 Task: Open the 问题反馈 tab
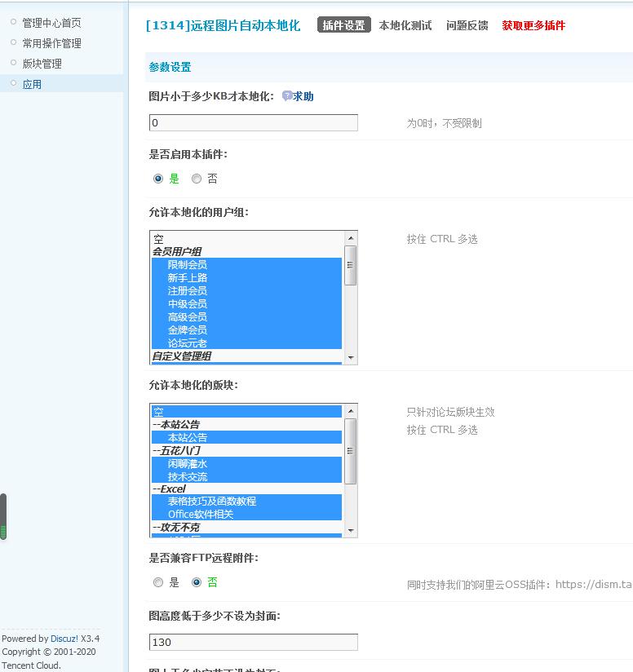click(467, 25)
